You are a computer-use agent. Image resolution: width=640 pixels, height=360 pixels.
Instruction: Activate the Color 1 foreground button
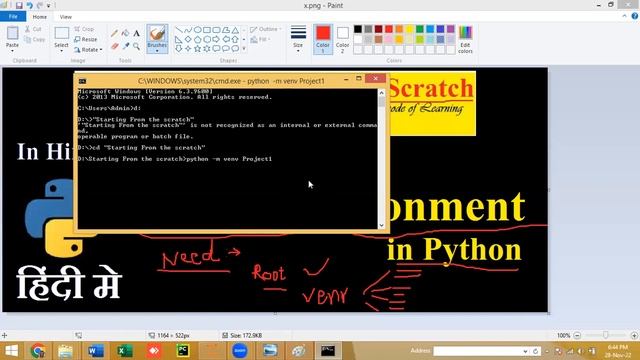coord(323,39)
